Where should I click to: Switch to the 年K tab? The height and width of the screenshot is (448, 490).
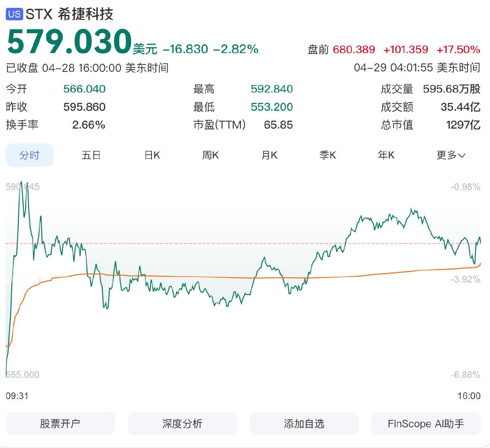coord(386,155)
